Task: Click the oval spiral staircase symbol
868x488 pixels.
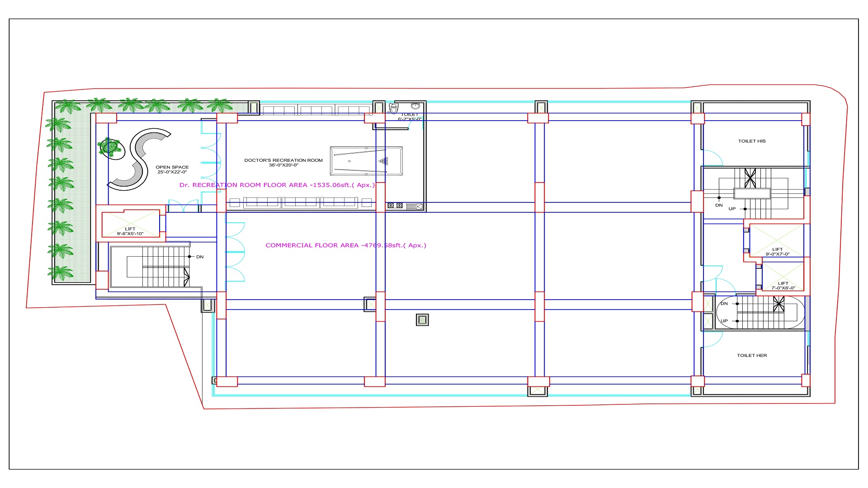Action: pos(760,312)
